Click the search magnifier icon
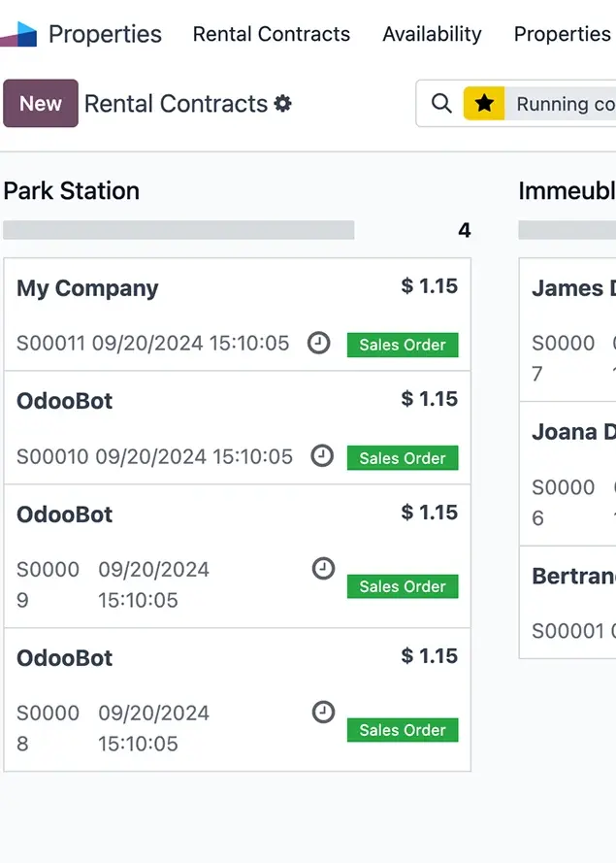Viewport: 616px width, 863px height. pyautogui.click(x=441, y=104)
